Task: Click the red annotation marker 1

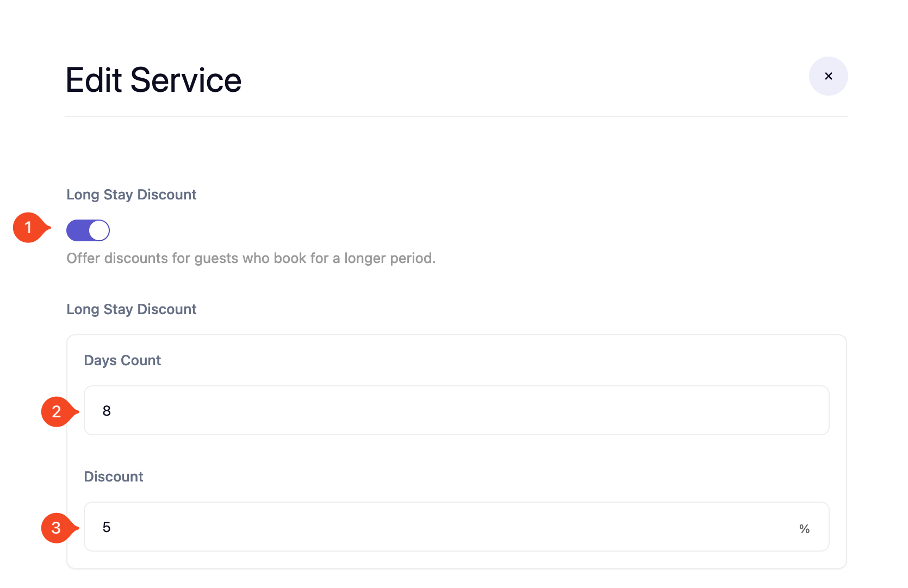Action: 29,227
